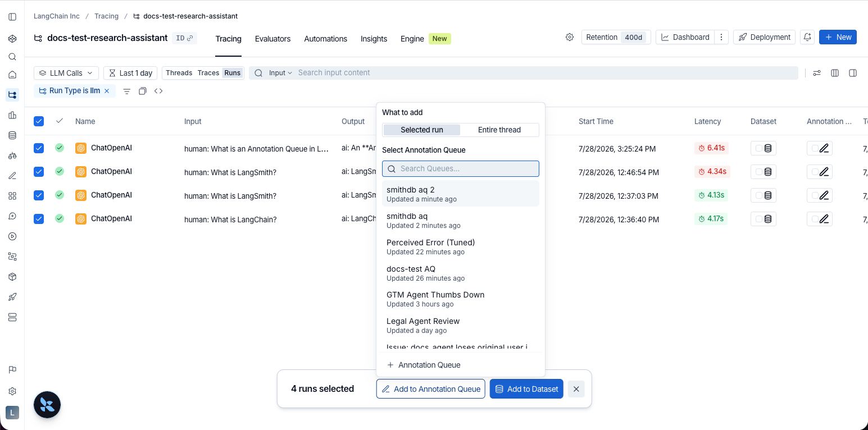Image resolution: width=868 pixels, height=430 pixels.
Task: Click the copy filter icon (overlapping squares)
Action: [x=143, y=91]
